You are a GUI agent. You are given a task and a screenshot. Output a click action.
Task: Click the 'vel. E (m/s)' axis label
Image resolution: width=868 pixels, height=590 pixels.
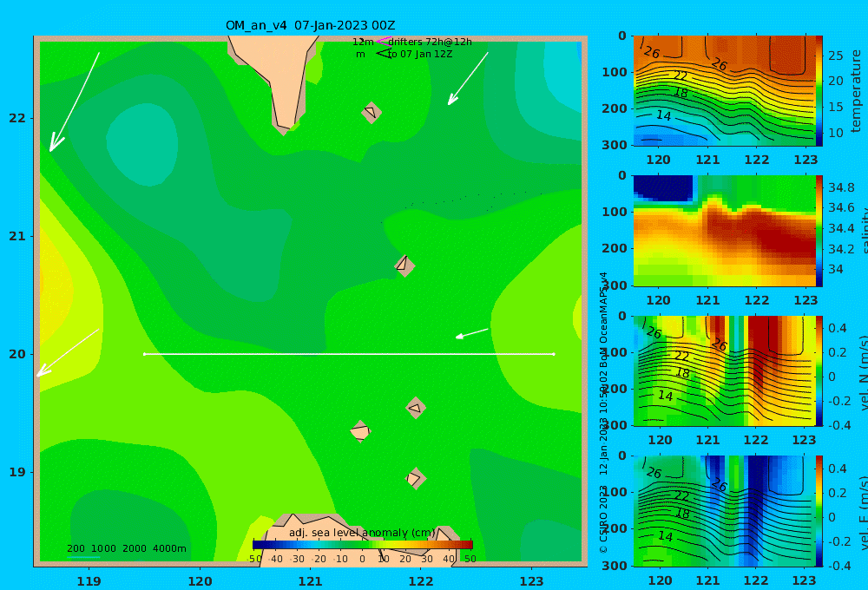point(863,513)
